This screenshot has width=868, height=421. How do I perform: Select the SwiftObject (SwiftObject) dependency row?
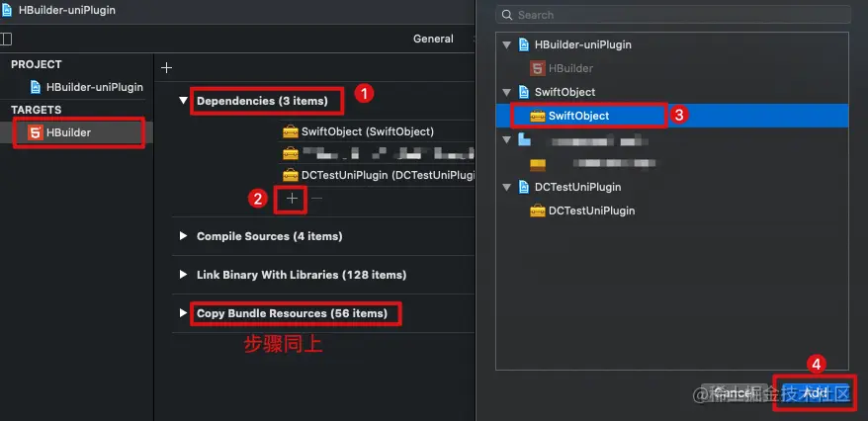click(x=377, y=131)
